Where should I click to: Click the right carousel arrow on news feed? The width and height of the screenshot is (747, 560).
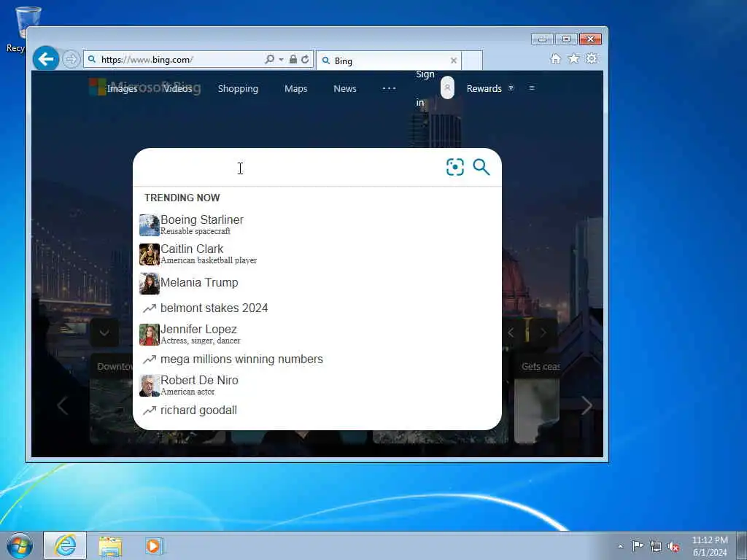click(x=587, y=405)
